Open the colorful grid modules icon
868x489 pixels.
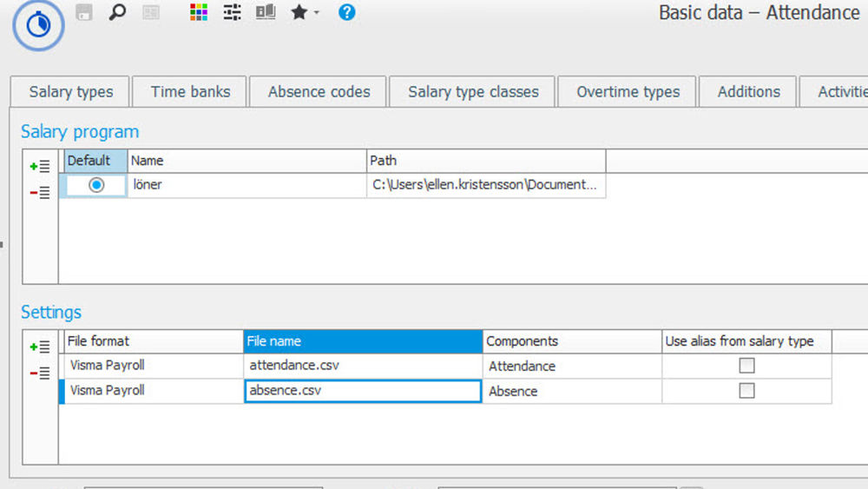199,13
